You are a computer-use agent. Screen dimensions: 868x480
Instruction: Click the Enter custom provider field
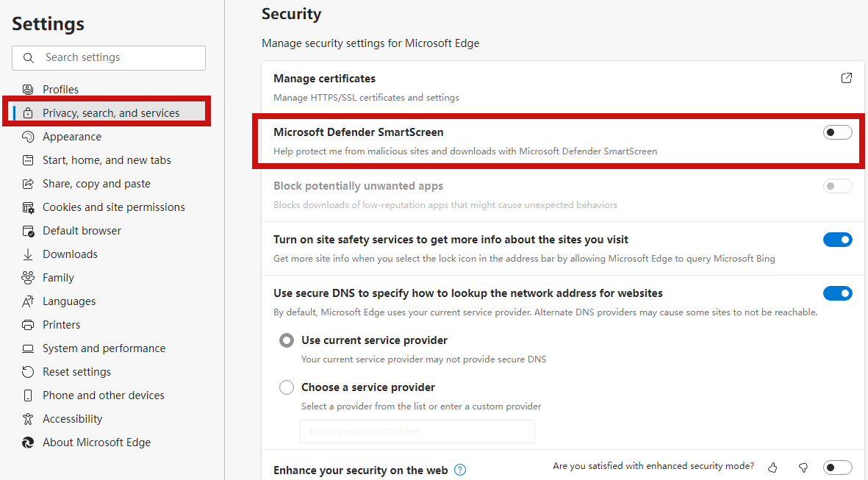click(x=417, y=431)
